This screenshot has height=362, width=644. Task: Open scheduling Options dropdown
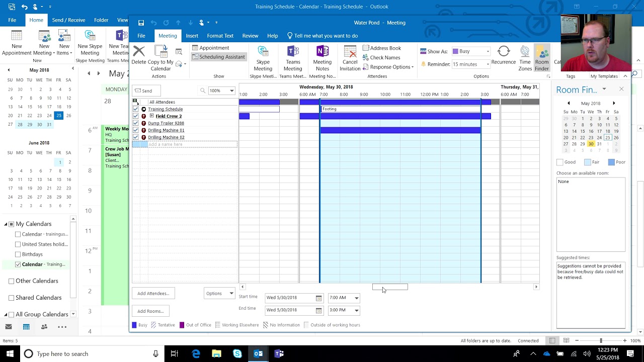(x=220, y=294)
